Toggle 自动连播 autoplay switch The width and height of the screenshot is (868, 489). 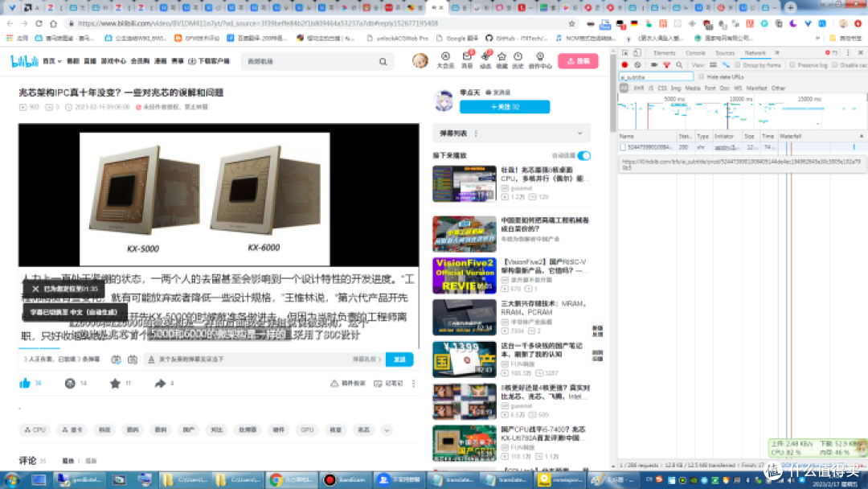[584, 155]
